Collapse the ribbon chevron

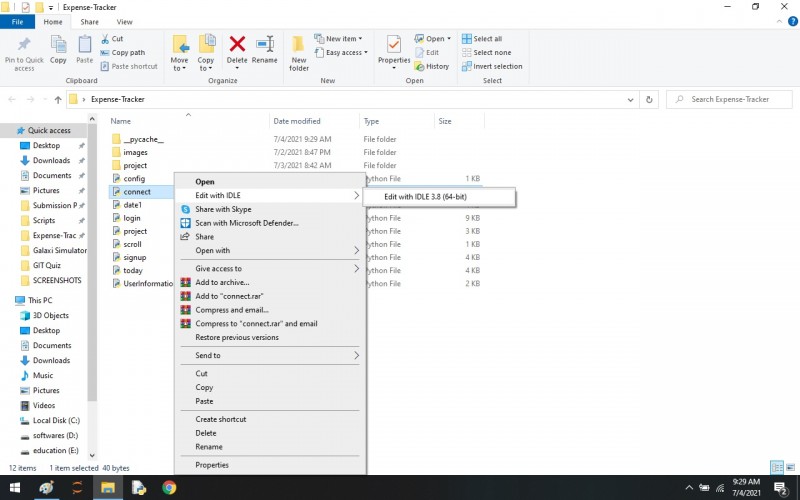click(x=779, y=21)
